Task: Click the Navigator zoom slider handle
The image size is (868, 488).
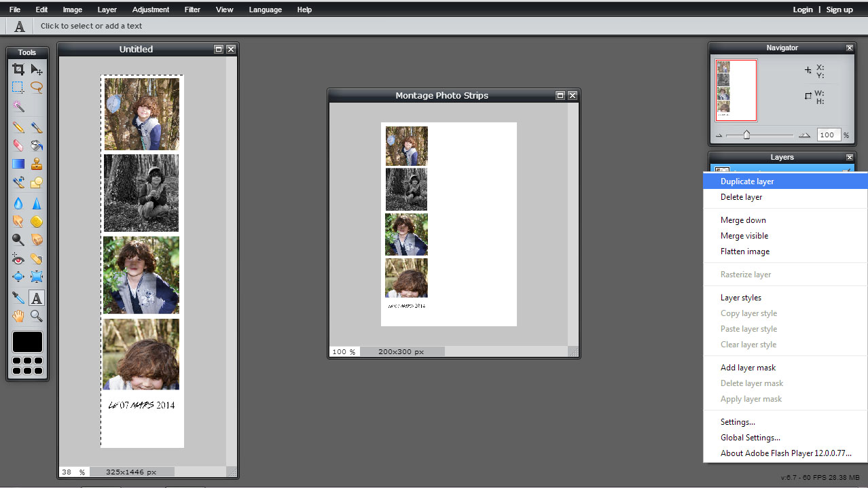Action: tap(746, 135)
